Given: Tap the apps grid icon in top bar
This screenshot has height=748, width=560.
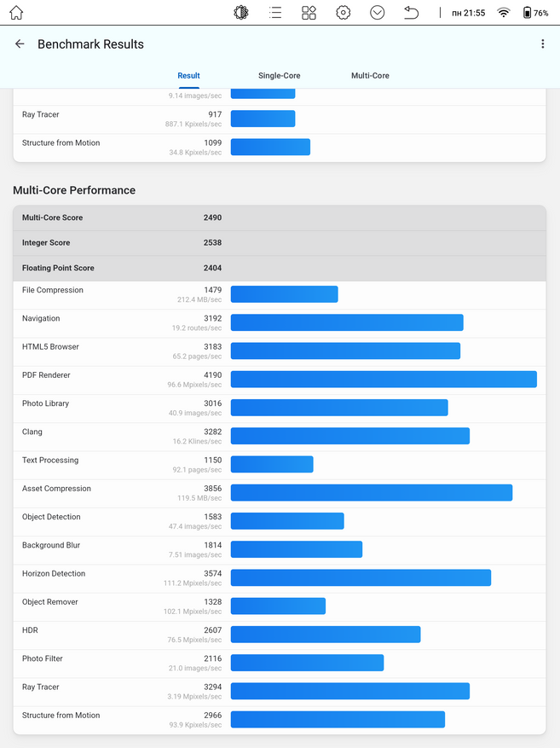Looking at the screenshot, I should click(x=309, y=13).
